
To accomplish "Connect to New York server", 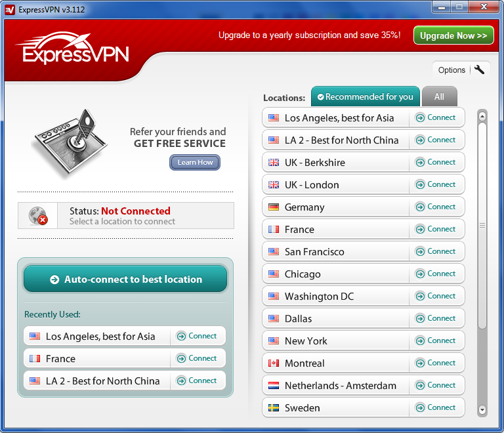I will click(436, 340).
